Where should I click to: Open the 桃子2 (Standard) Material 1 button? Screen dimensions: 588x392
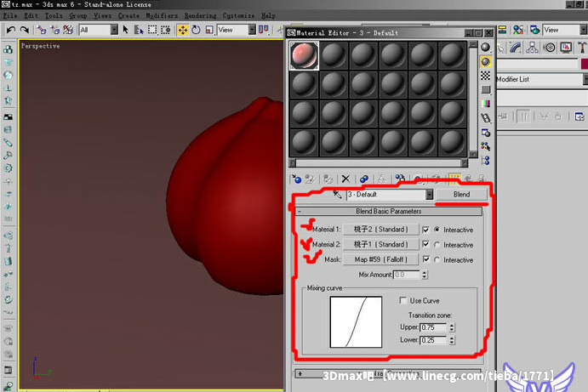[381, 230]
